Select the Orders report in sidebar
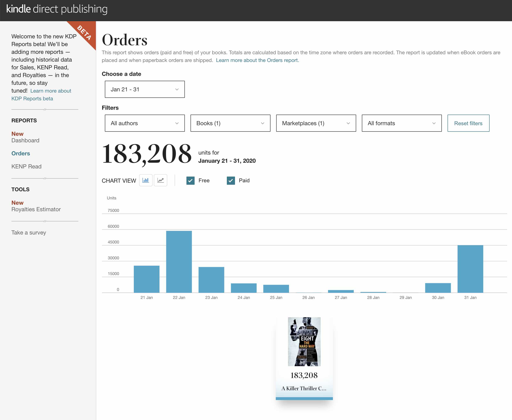 (x=21, y=153)
